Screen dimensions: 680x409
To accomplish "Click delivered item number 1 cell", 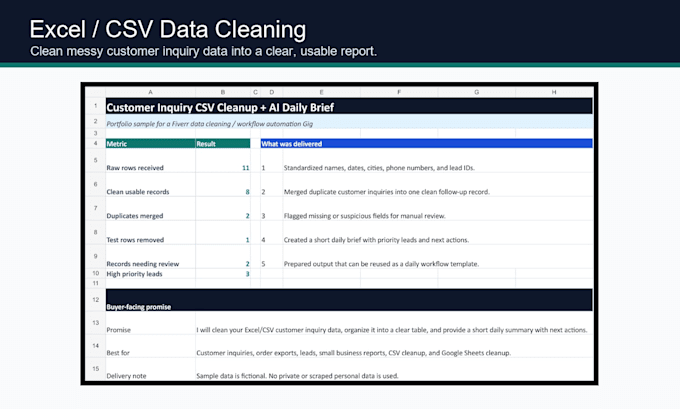I will 271,161.
